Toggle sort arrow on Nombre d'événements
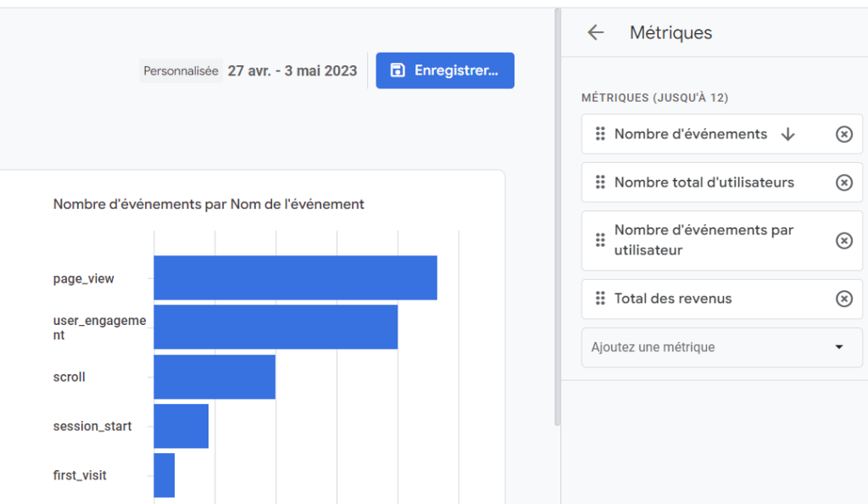The image size is (868, 504). [x=787, y=134]
